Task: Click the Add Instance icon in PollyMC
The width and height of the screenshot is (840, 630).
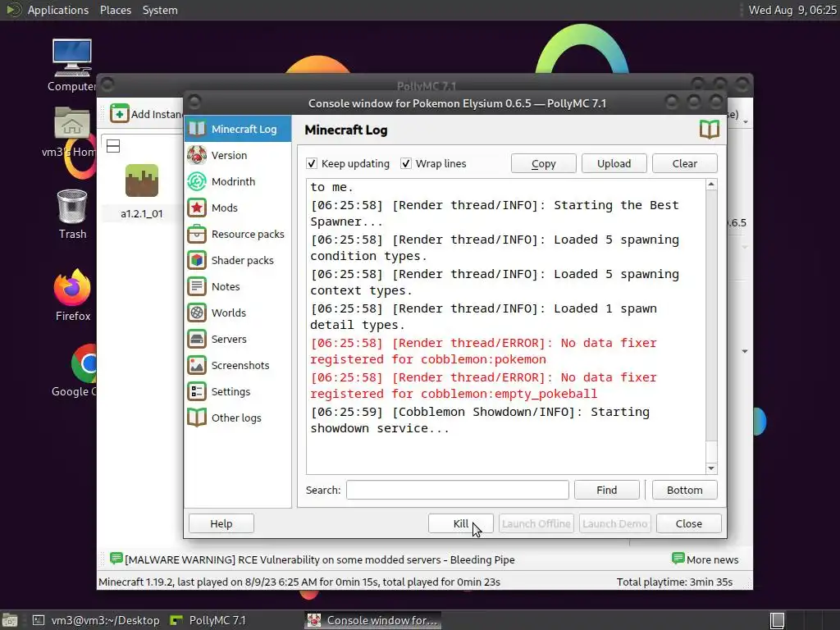Action: 120,113
